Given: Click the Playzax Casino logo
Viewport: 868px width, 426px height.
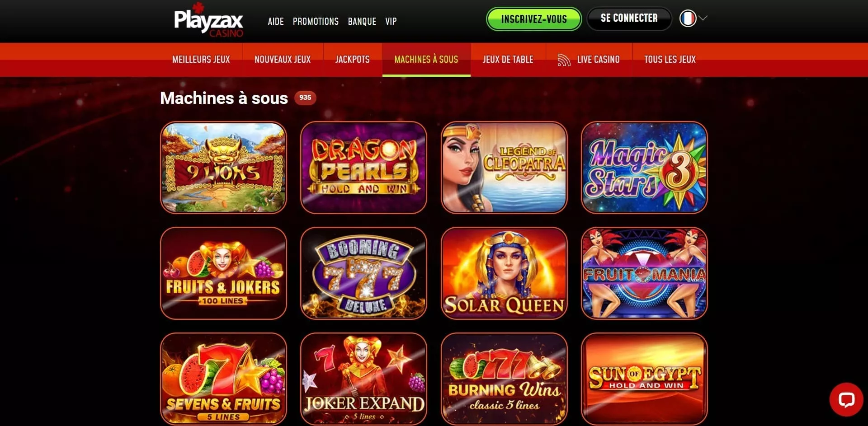Looking at the screenshot, I should click(x=208, y=20).
